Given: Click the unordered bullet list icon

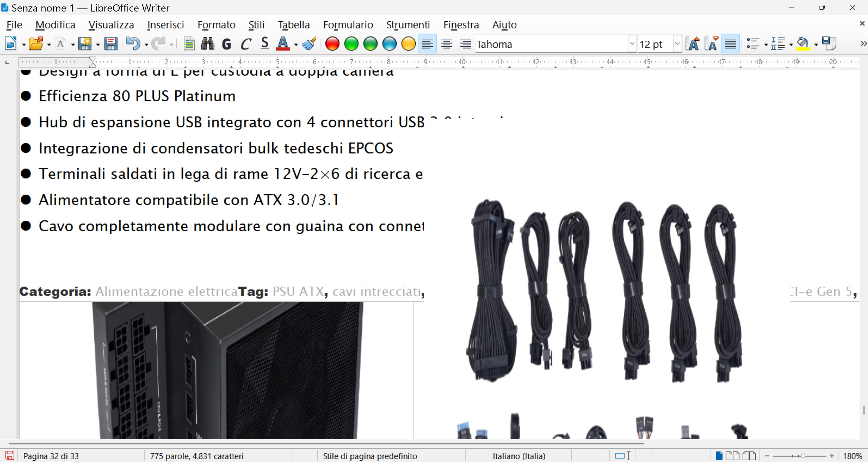Looking at the screenshot, I should pyautogui.click(x=753, y=44).
